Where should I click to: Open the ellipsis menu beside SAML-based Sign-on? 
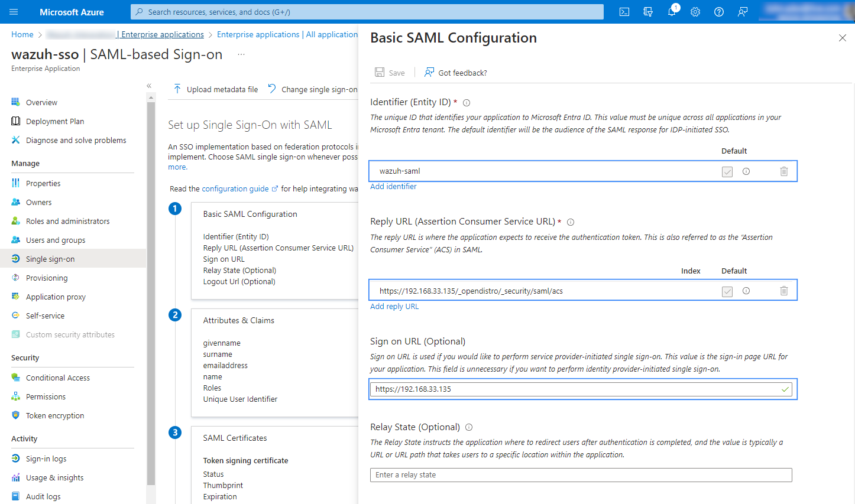[241, 54]
